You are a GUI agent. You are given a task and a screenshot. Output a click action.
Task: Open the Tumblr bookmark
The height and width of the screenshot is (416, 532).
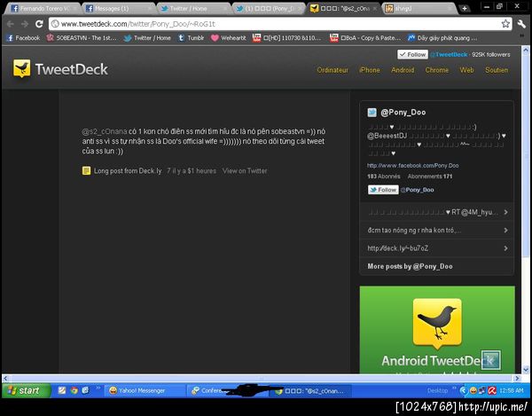tap(191, 38)
